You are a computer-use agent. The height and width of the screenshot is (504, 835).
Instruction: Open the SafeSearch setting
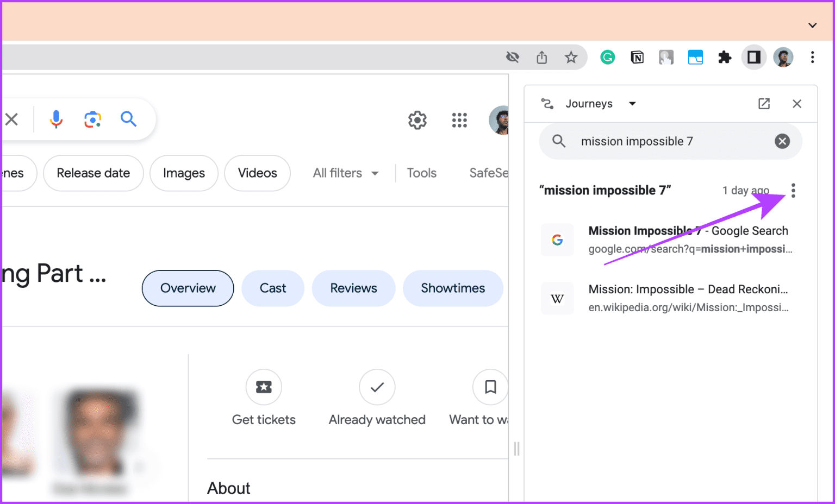click(489, 173)
